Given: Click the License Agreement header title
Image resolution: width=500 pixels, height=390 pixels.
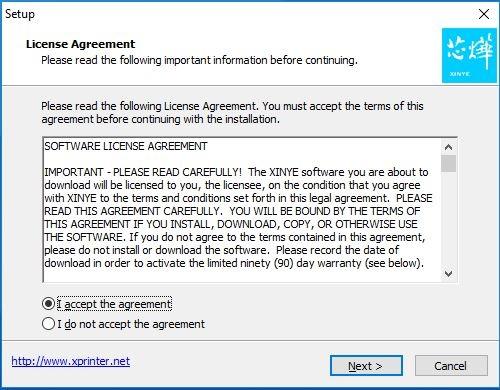Looking at the screenshot, I should click(x=81, y=44).
